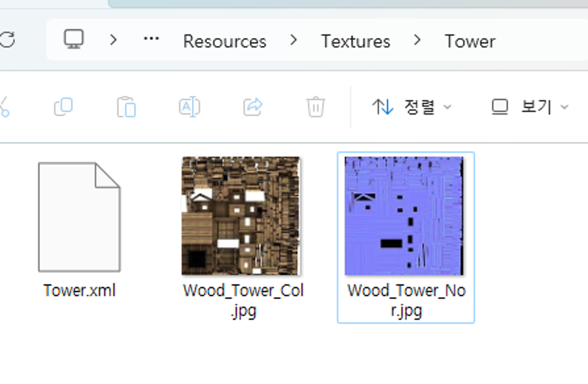Click the refresh button

pos(7,39)
